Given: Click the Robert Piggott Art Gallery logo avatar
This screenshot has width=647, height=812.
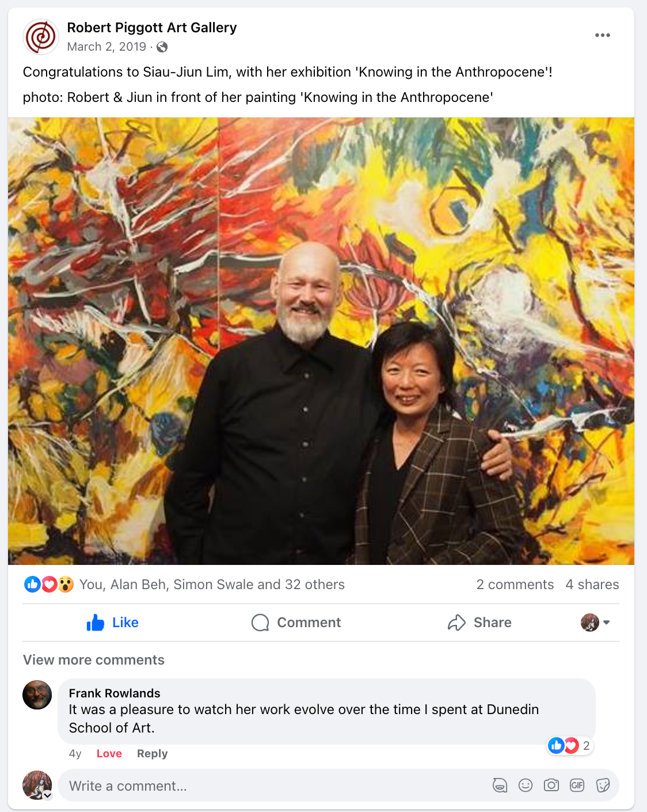Looking at the screenshot, I should click(x=40, y=37).
